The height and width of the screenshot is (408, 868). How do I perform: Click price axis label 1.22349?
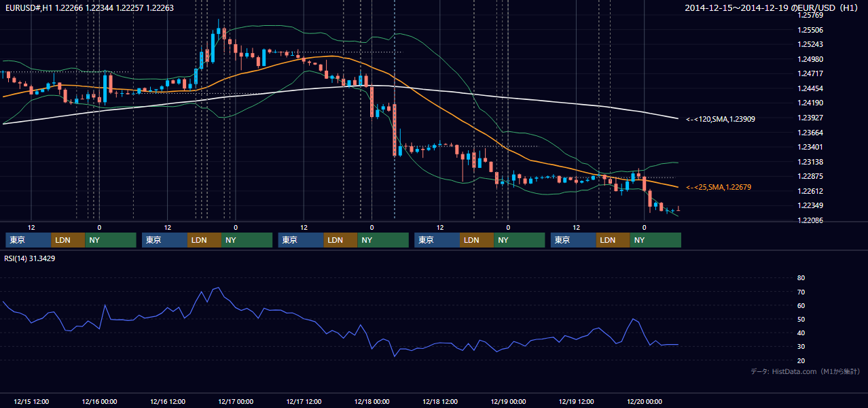810,205
